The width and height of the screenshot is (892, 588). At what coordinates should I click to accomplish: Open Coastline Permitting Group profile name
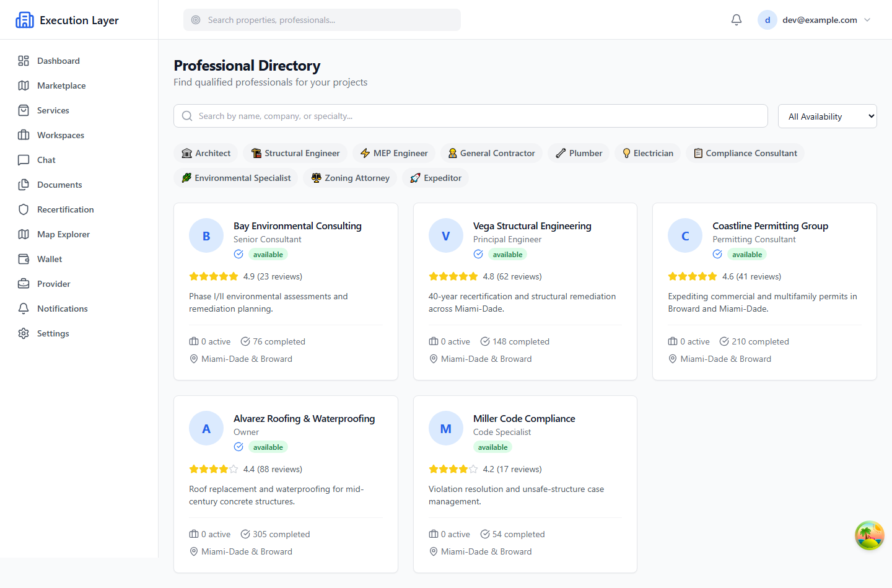(770, 226)
